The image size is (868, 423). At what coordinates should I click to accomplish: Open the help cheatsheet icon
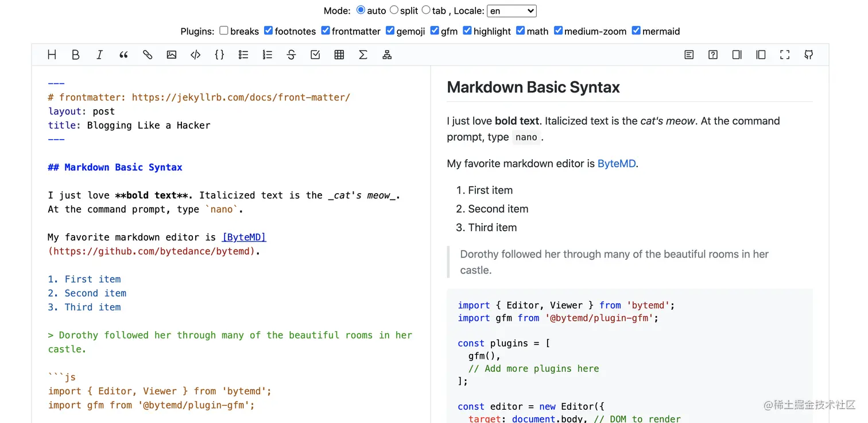click(x=713, y=55)
